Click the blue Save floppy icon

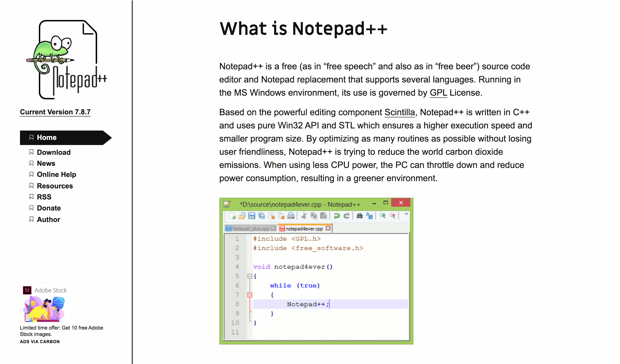pyautogui.click(x=252, y=216)
